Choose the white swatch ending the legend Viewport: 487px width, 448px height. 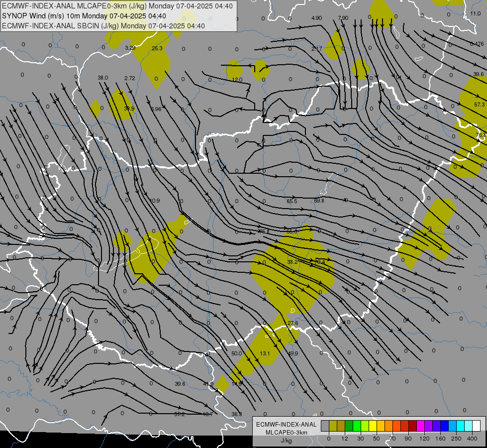477,426
